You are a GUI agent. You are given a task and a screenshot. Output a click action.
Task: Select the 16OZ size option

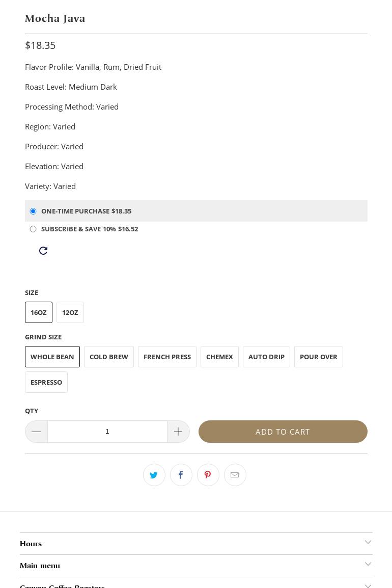(x=39, y=312)
